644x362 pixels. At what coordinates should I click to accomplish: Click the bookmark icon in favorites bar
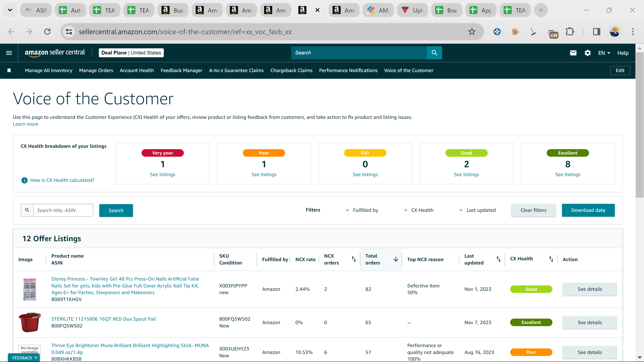tap(9, 70)
